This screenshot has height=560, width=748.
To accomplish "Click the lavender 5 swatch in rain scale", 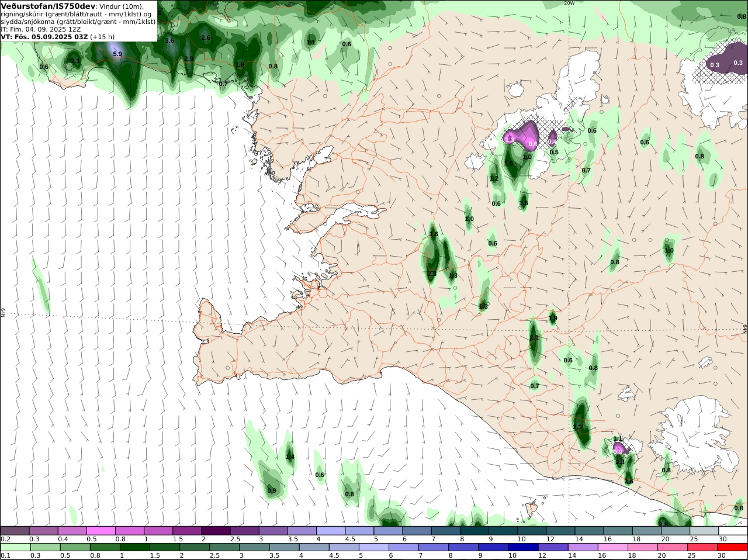I will [x=373, y=547].
